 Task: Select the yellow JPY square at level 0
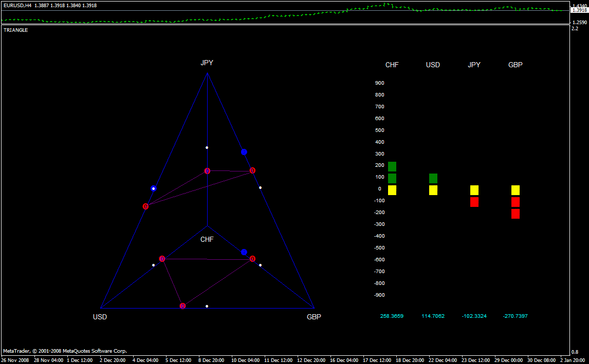[474, 190]
